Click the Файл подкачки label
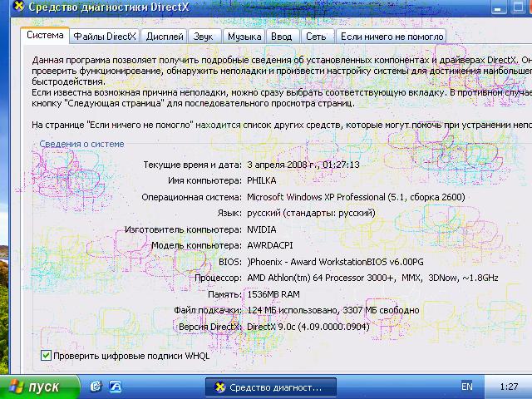Image resolution: width=532 pixels, height=399 pixels. pos(208,310)
